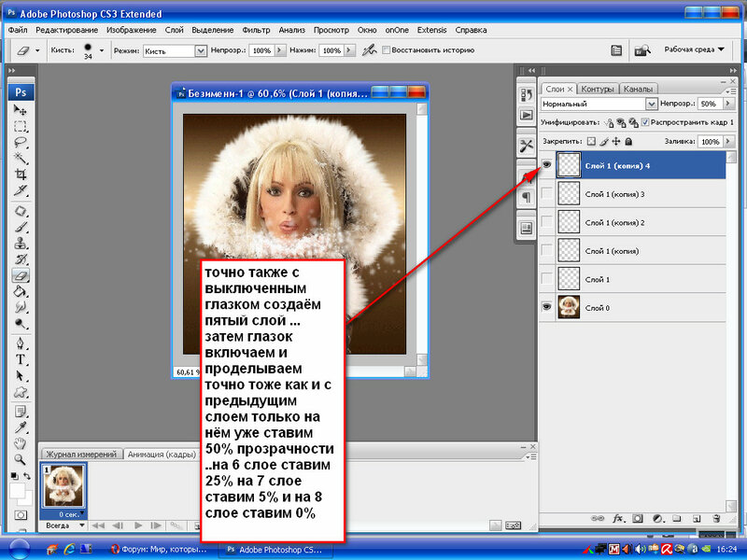Select the Type tool
The image size is (747, 560).
tap(20, 359)
